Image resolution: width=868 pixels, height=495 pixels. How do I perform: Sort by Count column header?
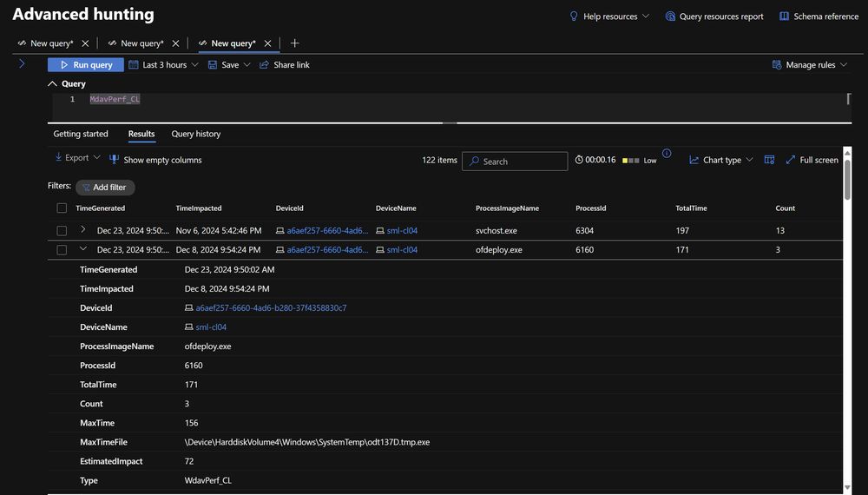pos(785,208)
